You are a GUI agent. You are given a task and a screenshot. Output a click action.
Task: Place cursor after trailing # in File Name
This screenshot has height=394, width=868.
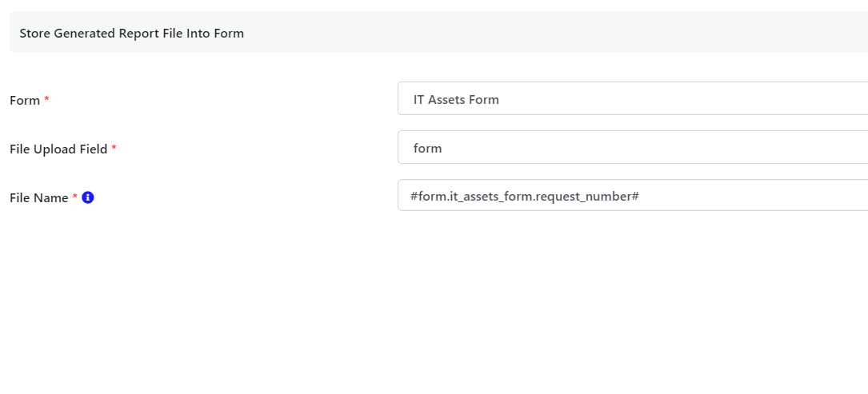tap(641, 196)
